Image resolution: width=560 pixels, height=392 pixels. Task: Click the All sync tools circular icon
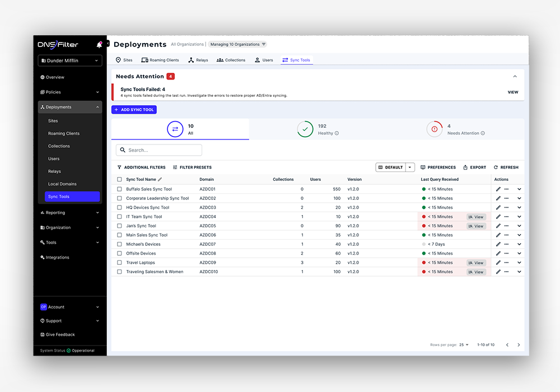(x=175, y=129)
